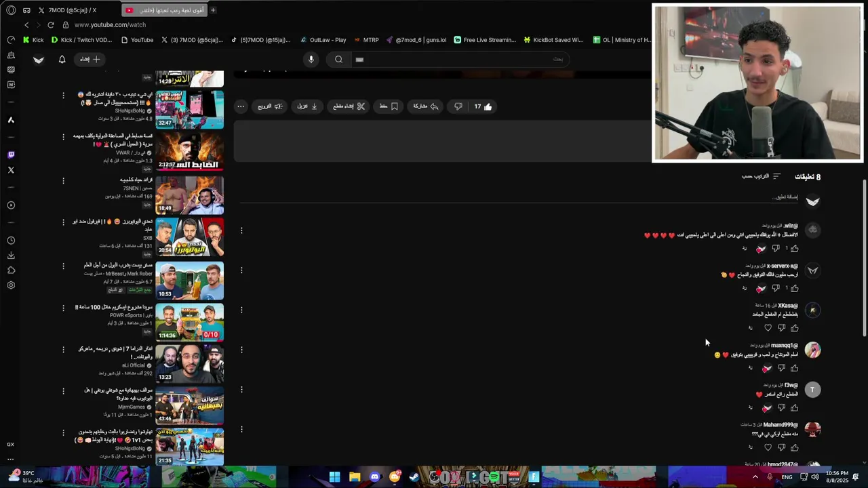Click the like button showing 17
Image resolution: width=868 pixels, height=488 pixels.
483,106
